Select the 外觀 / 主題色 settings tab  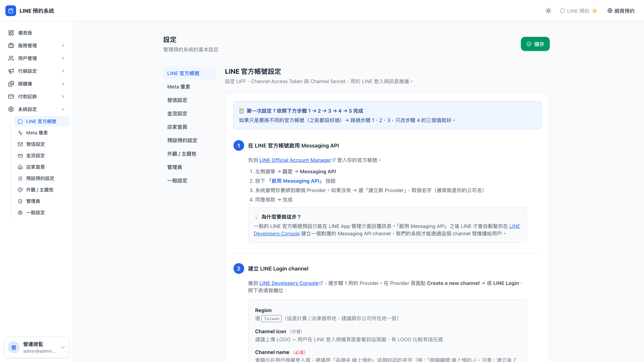190,154
